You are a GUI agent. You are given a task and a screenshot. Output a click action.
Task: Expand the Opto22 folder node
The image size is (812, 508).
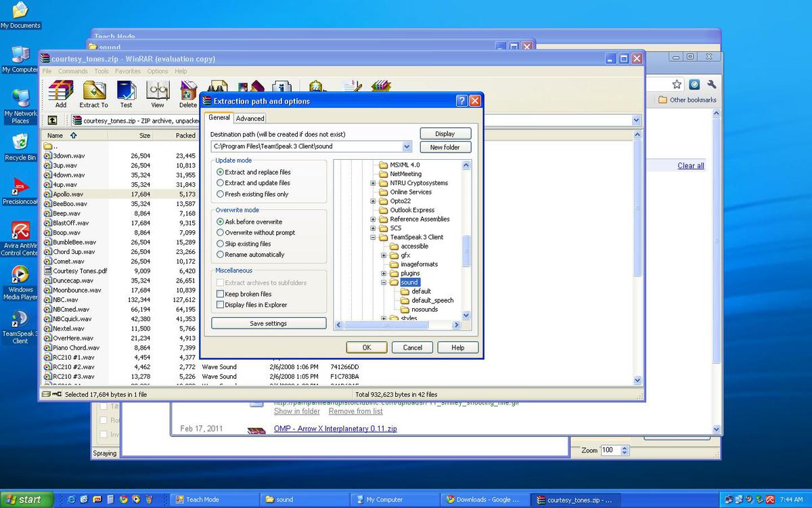pos(373,201)
